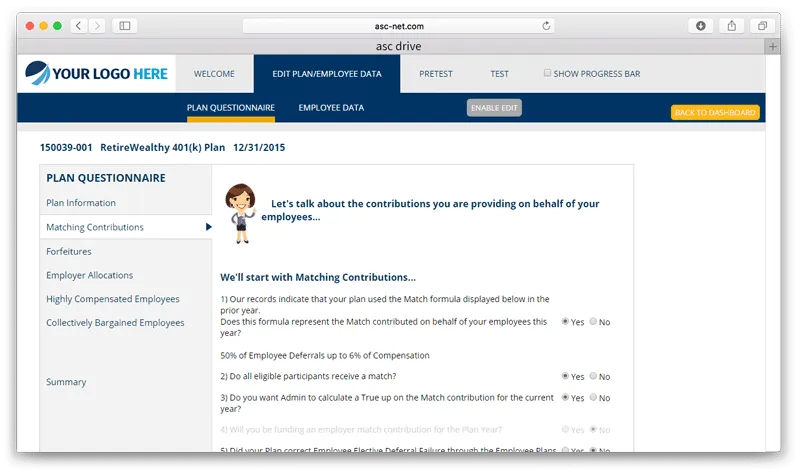Toggle the Safari sidebar icon
Screen dimensions: 800x472
click(126, 25)
